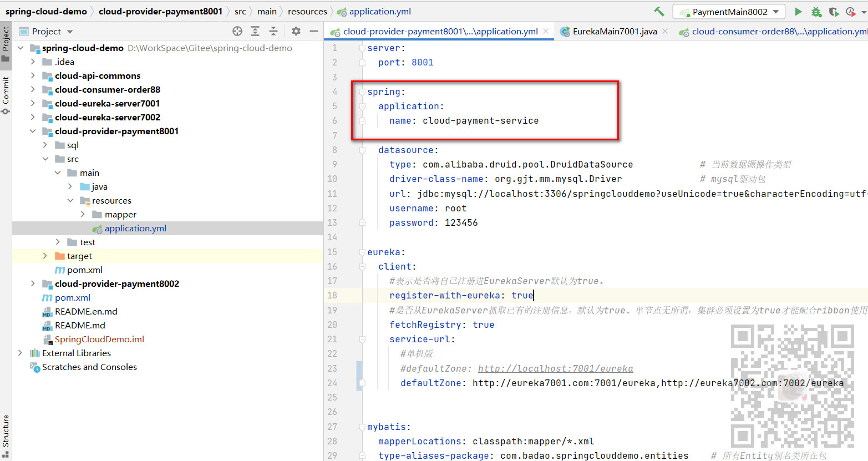
Task: Expand the cloud-eureka-server7001 module
Action: (33, 104)
